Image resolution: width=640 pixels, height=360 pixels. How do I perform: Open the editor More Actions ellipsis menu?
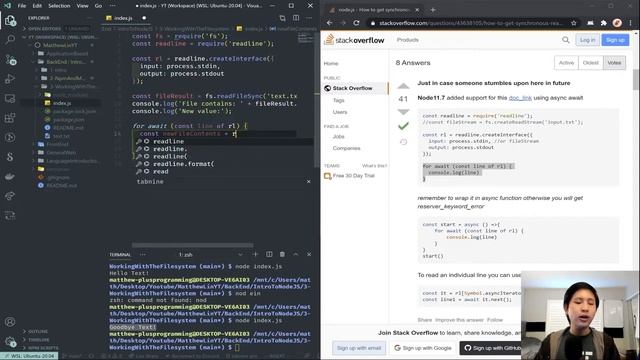click(309, 18)
